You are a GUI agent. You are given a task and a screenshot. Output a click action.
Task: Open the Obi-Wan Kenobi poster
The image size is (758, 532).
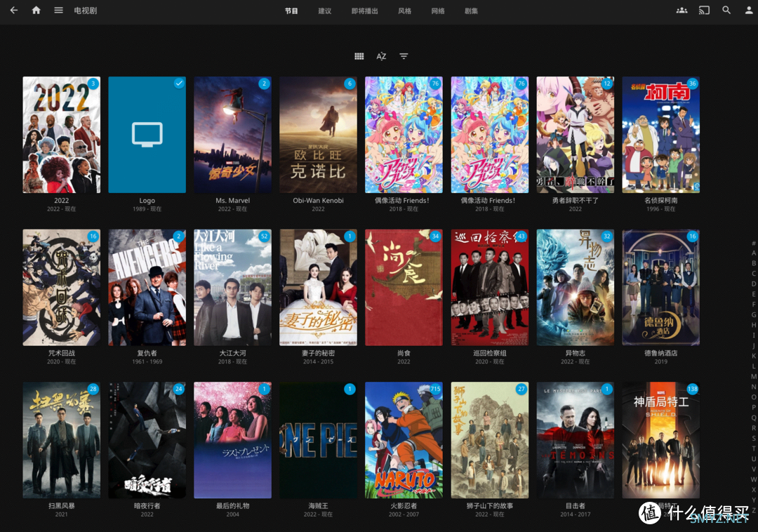pyautogui.click(x=318, y=135)
